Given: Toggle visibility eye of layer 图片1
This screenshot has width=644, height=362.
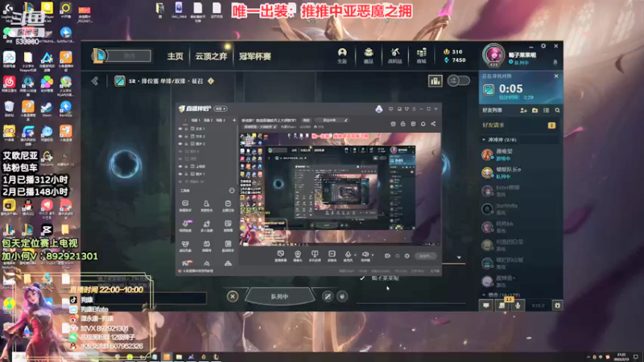Looking at the screenshot, I should [180, 174].
